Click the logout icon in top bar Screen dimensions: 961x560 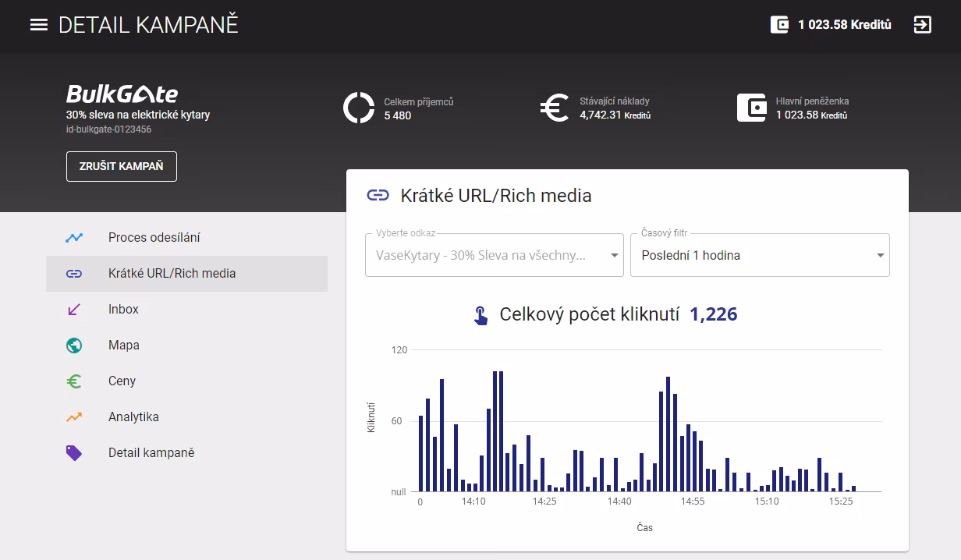(x=922, y=25)
